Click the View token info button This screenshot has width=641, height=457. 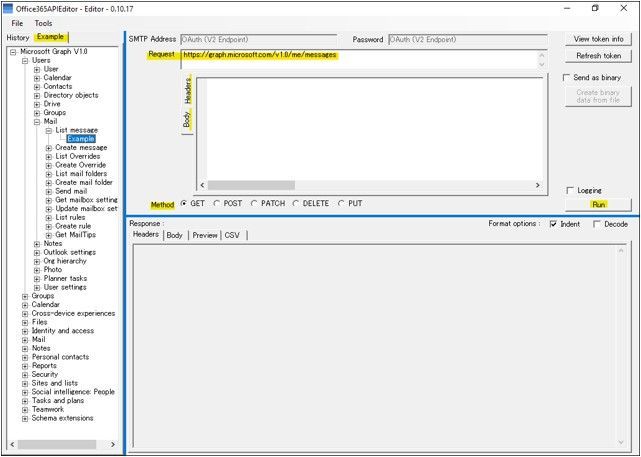click(x=598, y=39)
